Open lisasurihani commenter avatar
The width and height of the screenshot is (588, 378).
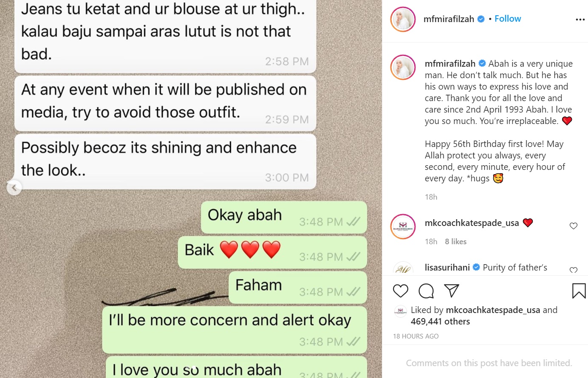click(x=403, y=268)
